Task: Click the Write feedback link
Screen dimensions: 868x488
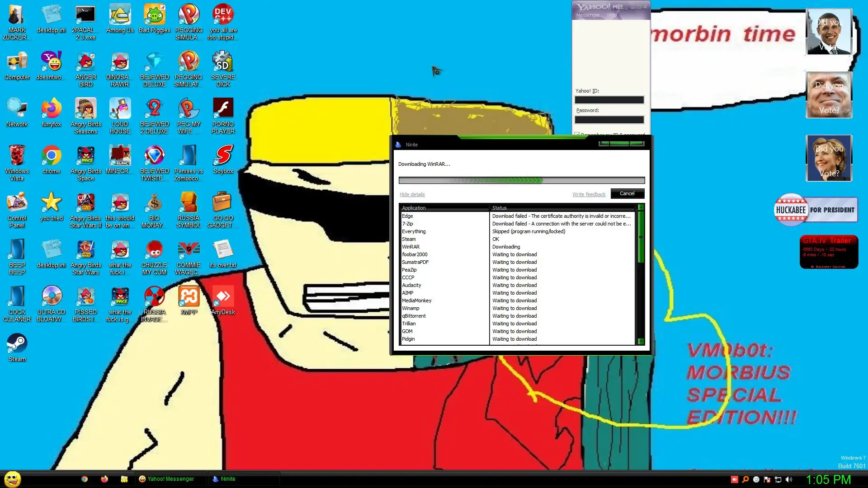Action: 589,194
